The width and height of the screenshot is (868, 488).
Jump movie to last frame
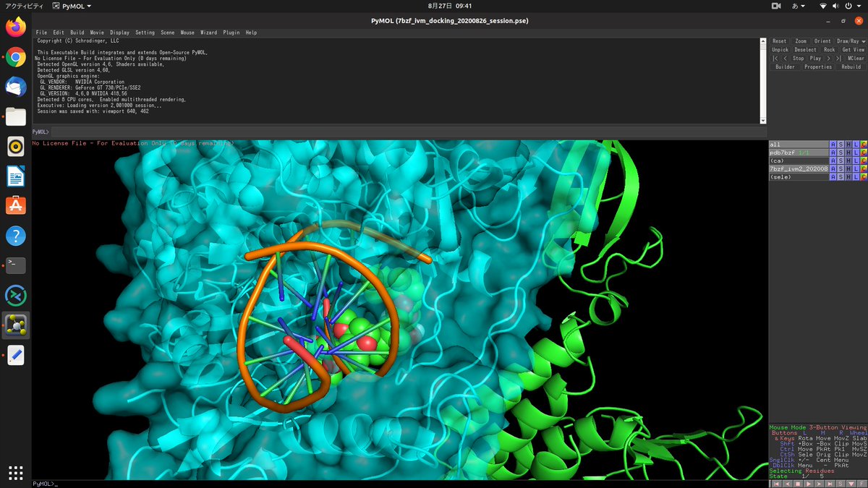click(x=838, y=58)
